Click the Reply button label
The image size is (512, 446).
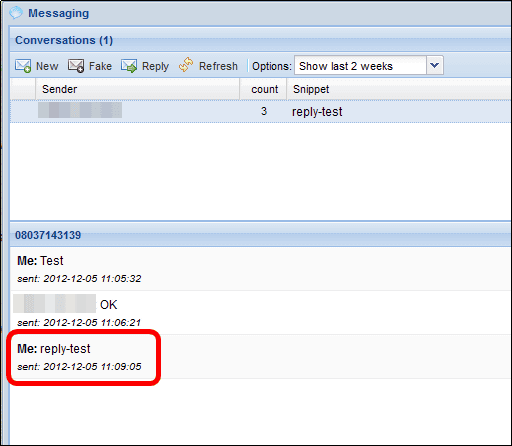(155, 66)
